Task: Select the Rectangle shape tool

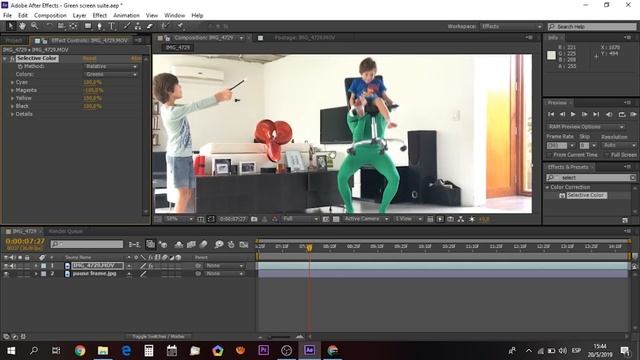Action: pyautogui.click(x=88, y=26)
